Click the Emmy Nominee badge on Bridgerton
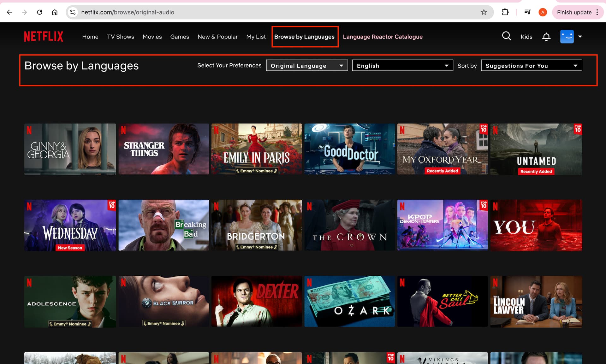The image size is (606, 364). 257,247
